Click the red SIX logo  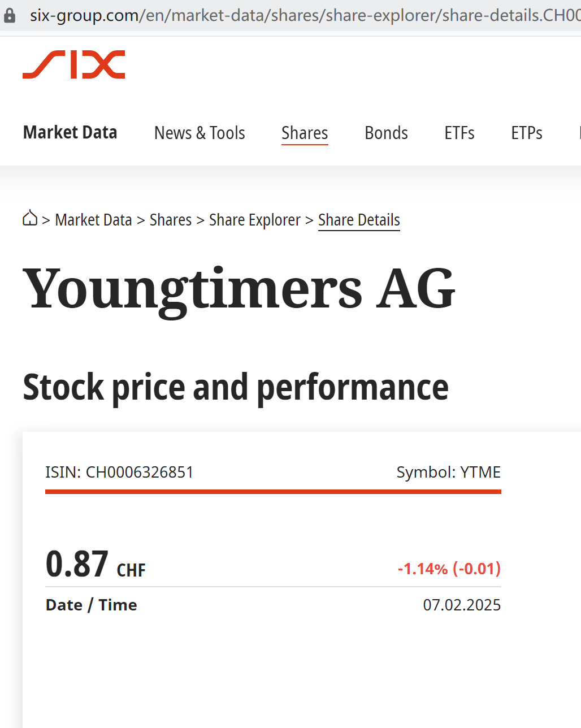click(73, 64)
